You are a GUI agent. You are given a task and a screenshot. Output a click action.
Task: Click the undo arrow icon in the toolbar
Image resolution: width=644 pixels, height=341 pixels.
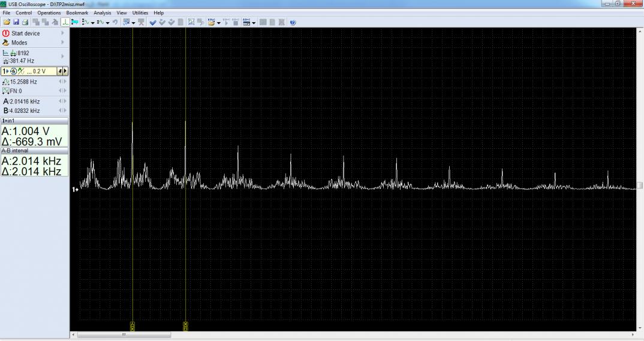pos(115,22)
